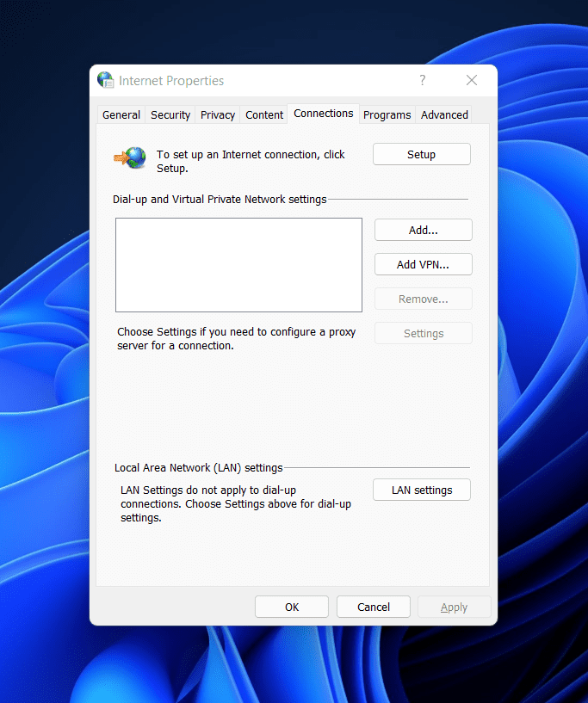Click the 'Internet Properties' window title text
This screenshot has height=703, width=588.
tap(171, 81)
